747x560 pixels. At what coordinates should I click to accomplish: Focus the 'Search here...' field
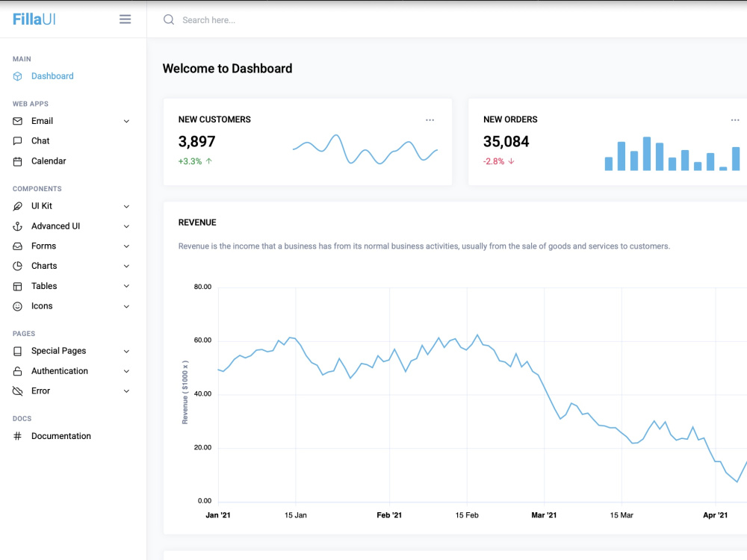pyautogui.click(x=208, y=20)
